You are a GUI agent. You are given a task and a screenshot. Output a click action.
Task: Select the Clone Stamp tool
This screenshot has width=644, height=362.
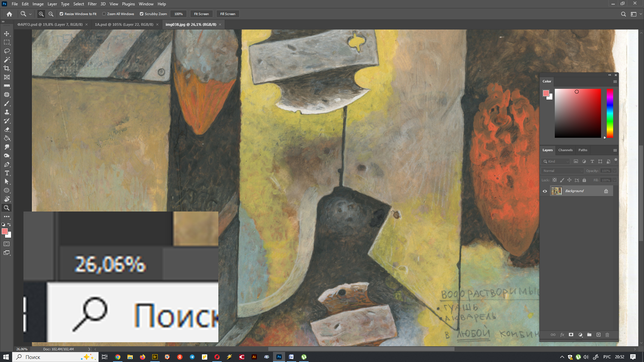click(7, 112)
